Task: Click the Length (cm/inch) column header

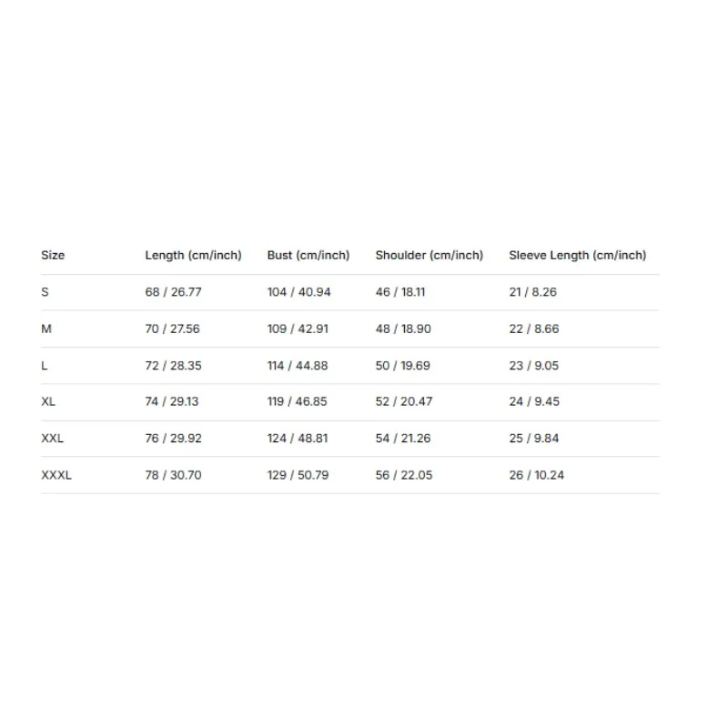Action: pyautogui.click(x=193, y=256)
